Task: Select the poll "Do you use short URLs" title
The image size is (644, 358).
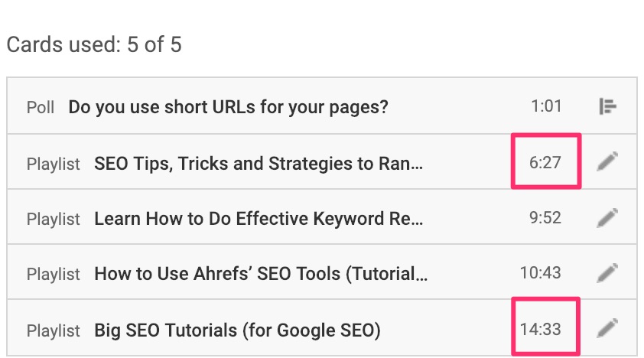Action: pyautogui.click(x=228, y=106)
